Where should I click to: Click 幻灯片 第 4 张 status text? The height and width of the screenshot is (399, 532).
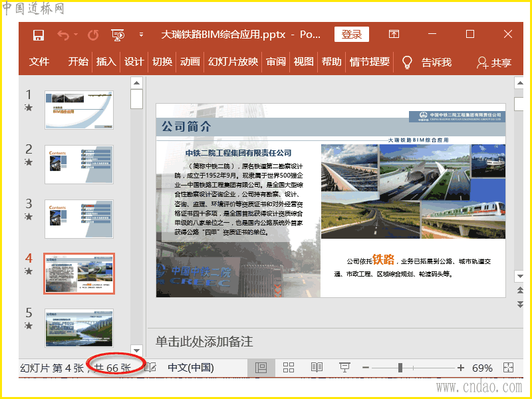point(52,368)
